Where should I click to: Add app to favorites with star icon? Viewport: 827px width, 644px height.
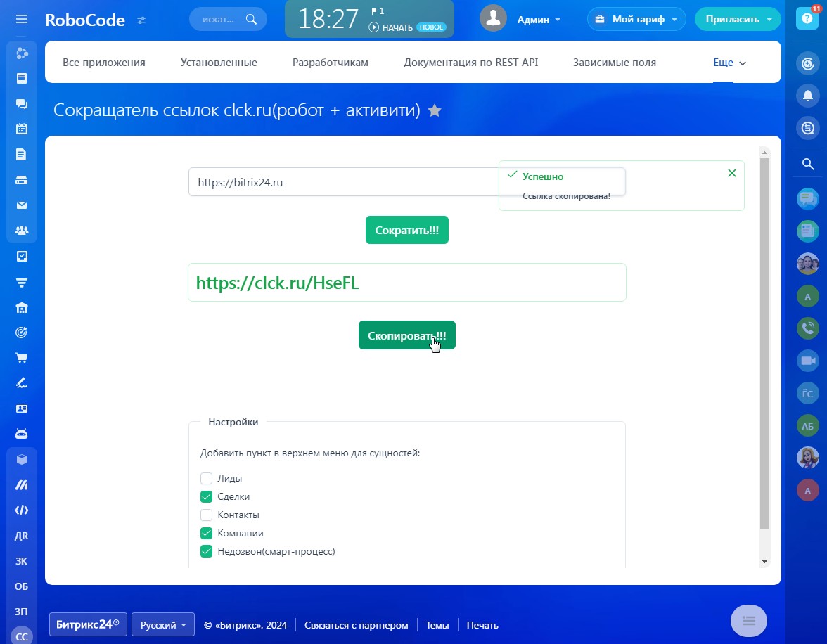tap(435, 111)
